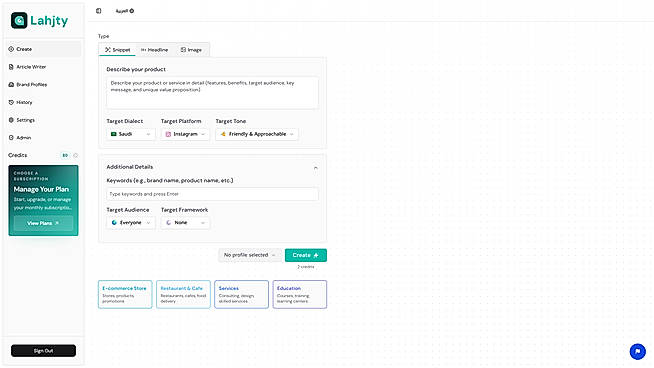Open the Admin section
The height and width of the screenshot is (368, 654).
44,138
